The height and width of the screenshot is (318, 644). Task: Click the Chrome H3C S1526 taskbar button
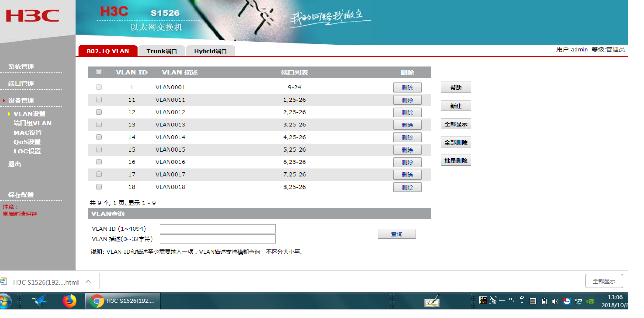pos(122,301)
